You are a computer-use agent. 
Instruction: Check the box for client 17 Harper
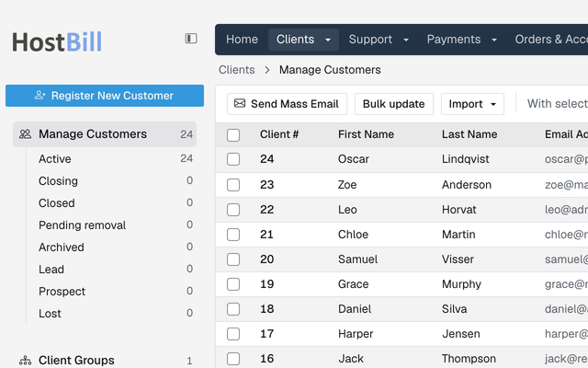[233, 334]
